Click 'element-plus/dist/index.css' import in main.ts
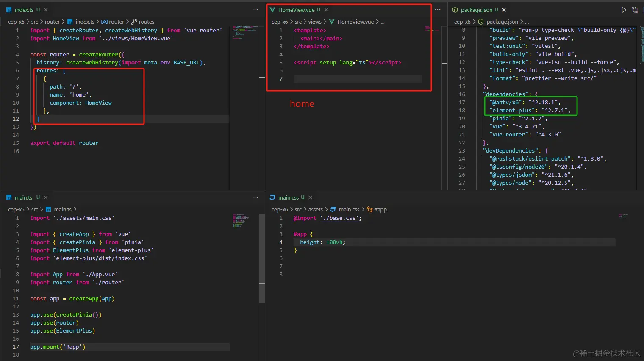 click(100, 258)
